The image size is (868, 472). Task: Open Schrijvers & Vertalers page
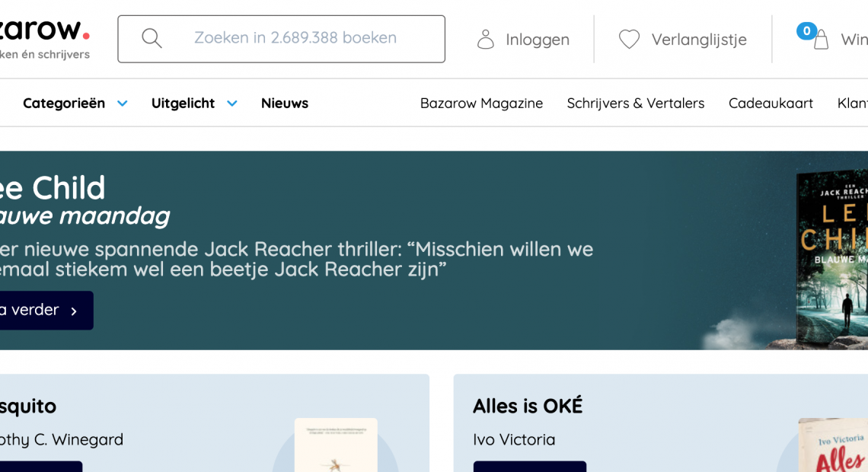tap(636, 103)
